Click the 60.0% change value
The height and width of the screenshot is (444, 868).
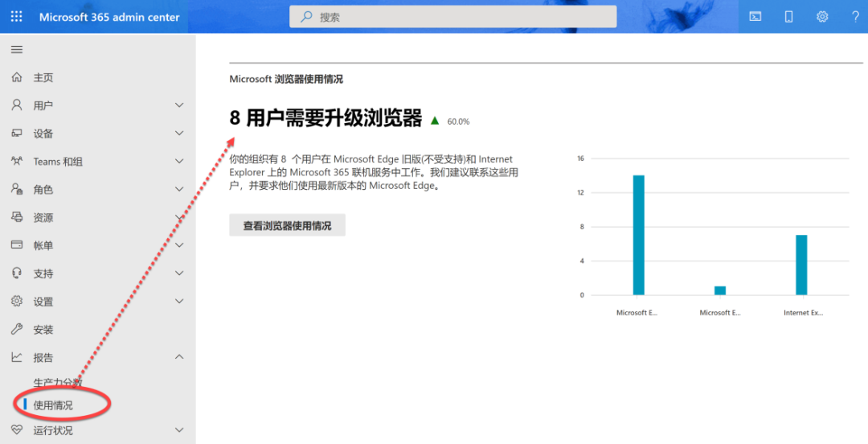[458, 121]
